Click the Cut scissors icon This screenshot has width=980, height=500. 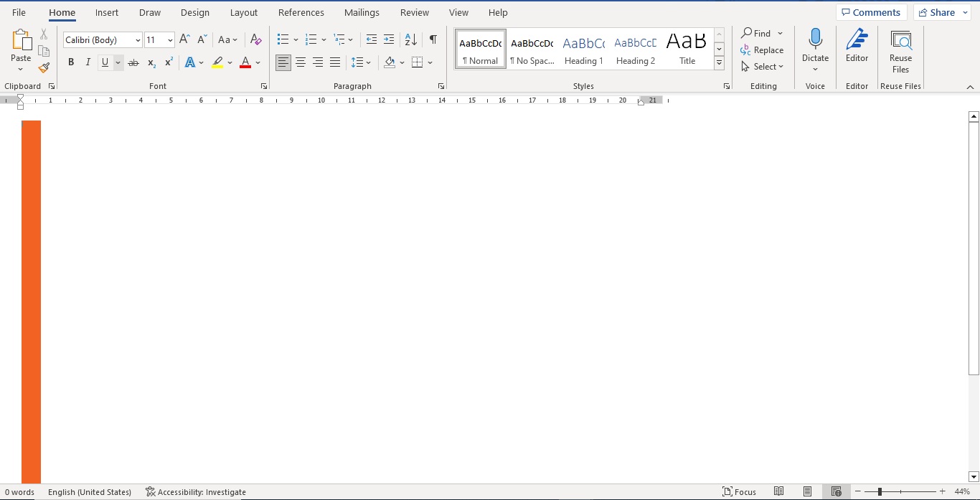(44, 34)
